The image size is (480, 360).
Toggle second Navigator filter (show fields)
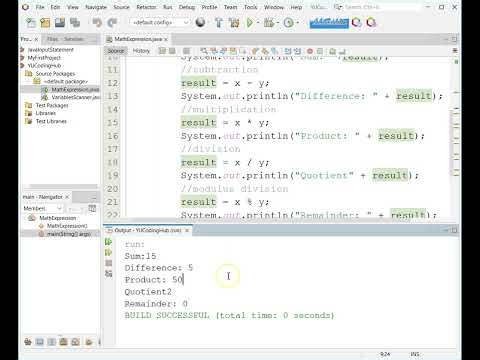[x=39, y=342]
